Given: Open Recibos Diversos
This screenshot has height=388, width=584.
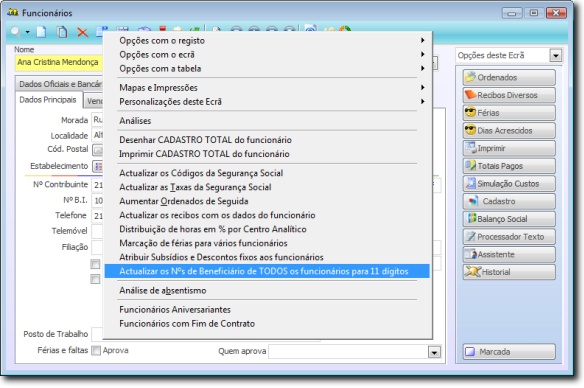Looking at the screenshot, I should tap(509, 95).
